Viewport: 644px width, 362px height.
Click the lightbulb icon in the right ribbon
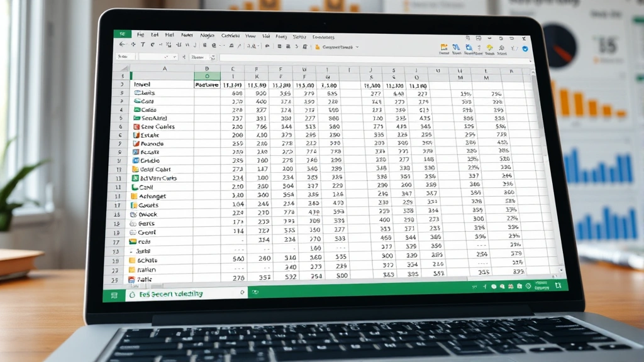click(489, 48)
